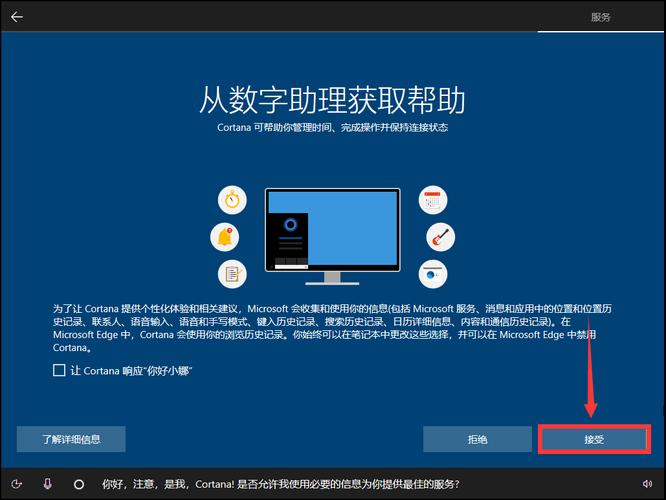Click the weather cloud icon
This screenshot has height=500, width=666.
tap(433, 274)
